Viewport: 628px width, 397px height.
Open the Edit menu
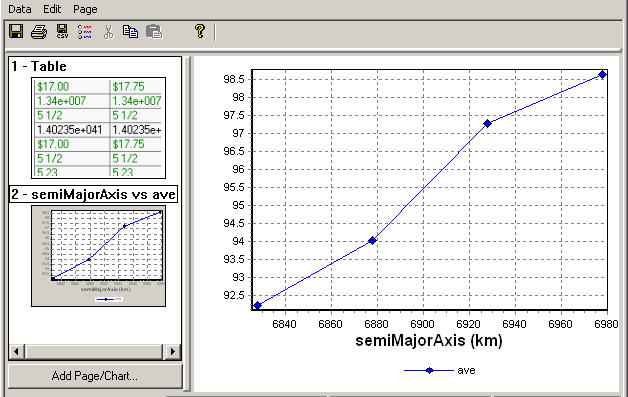click(x=52, y=9)
